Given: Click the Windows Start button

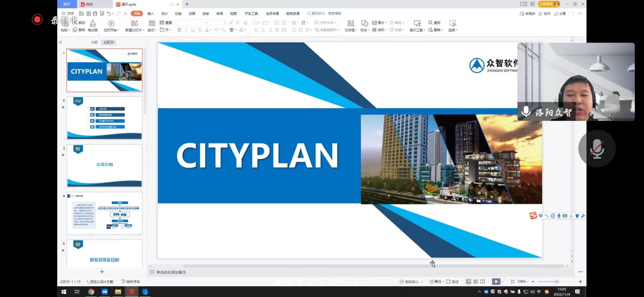Looking at the screenshot, I should tap(64, 292).
